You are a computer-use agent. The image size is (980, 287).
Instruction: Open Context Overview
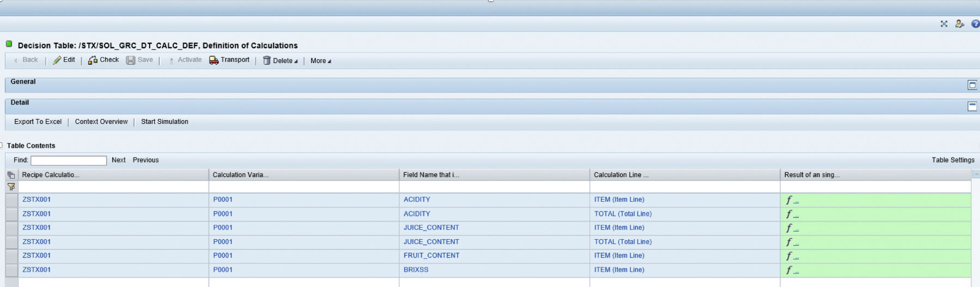coord(101,122)
